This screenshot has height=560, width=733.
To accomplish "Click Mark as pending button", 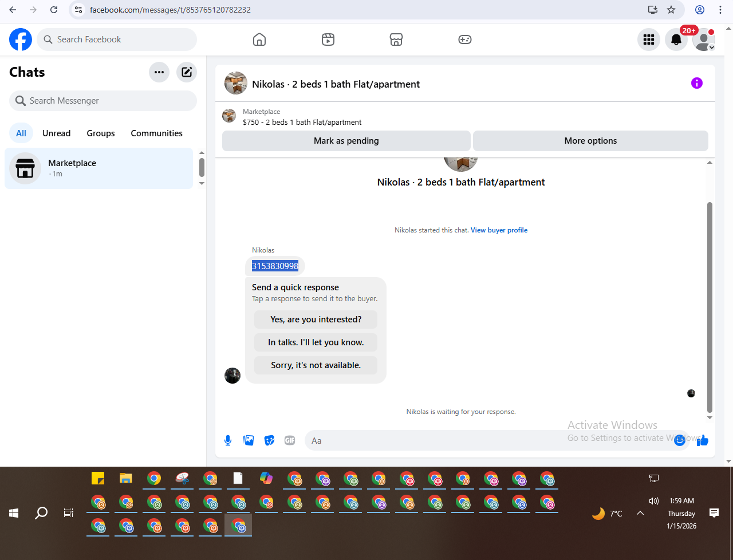I will (x=346, y=141).
